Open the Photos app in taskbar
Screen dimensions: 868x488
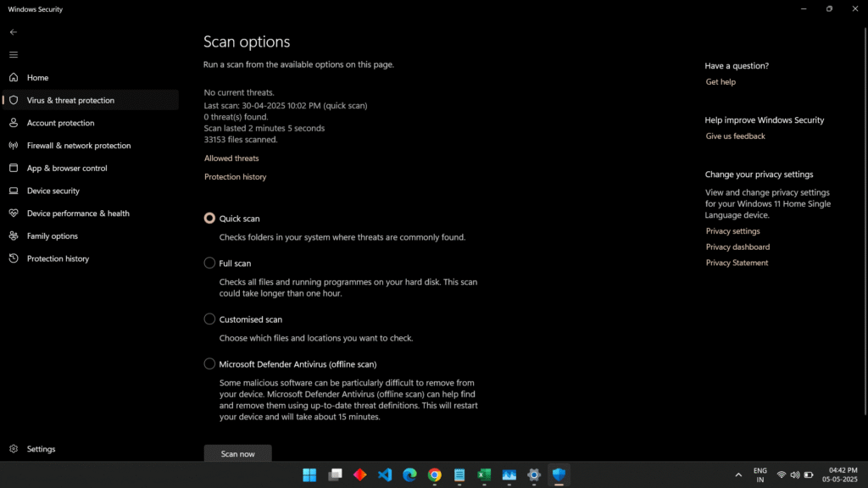click(x=509, y=474)
